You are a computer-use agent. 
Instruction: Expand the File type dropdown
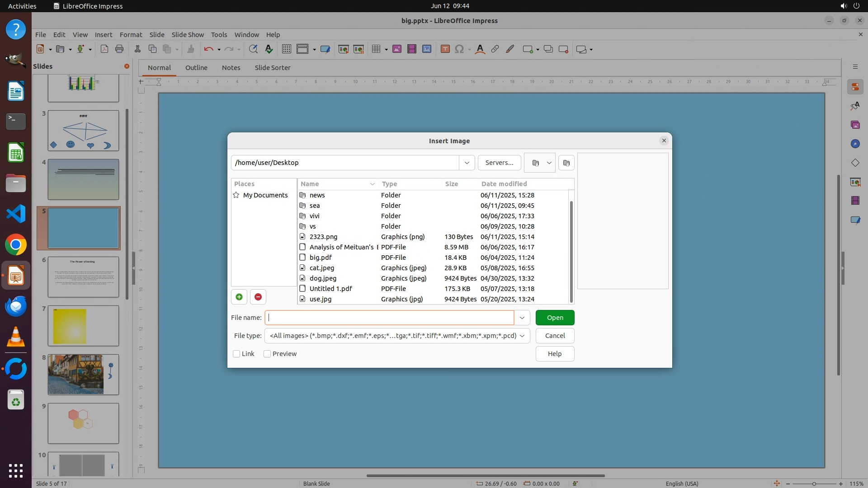tap(522, 336)
